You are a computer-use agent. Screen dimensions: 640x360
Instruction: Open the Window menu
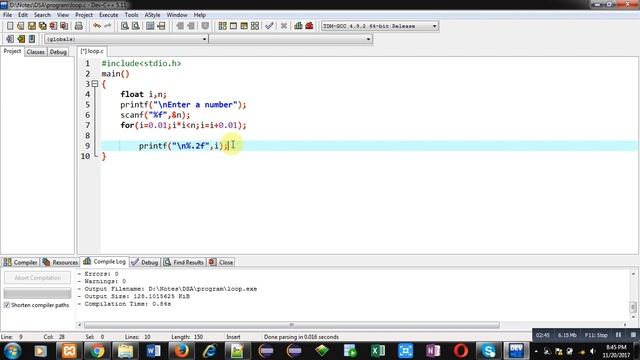(177, 15)
